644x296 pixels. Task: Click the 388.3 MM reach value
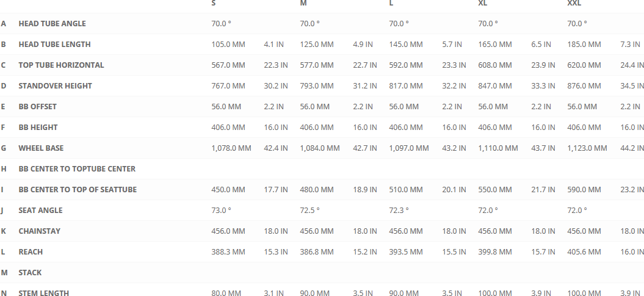228,252
